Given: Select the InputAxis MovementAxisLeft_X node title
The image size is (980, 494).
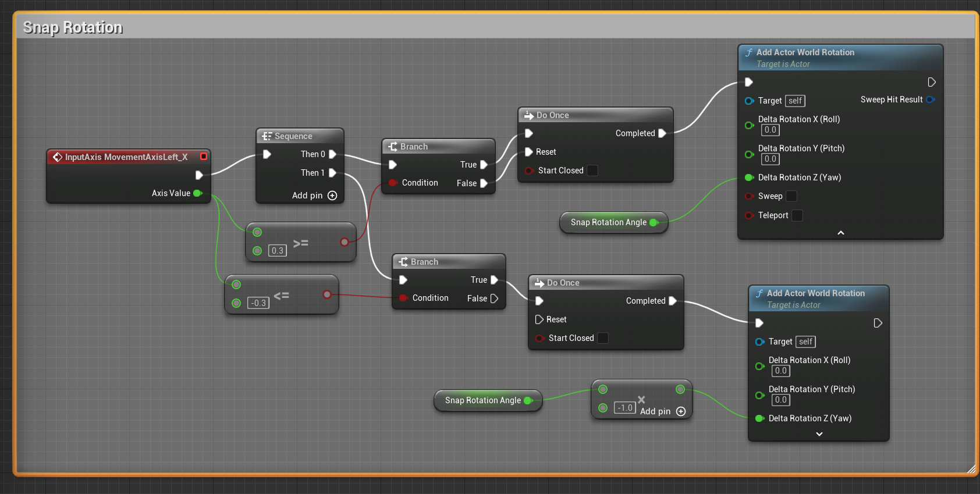Looking at the screenshot, I should click(126, 157).
